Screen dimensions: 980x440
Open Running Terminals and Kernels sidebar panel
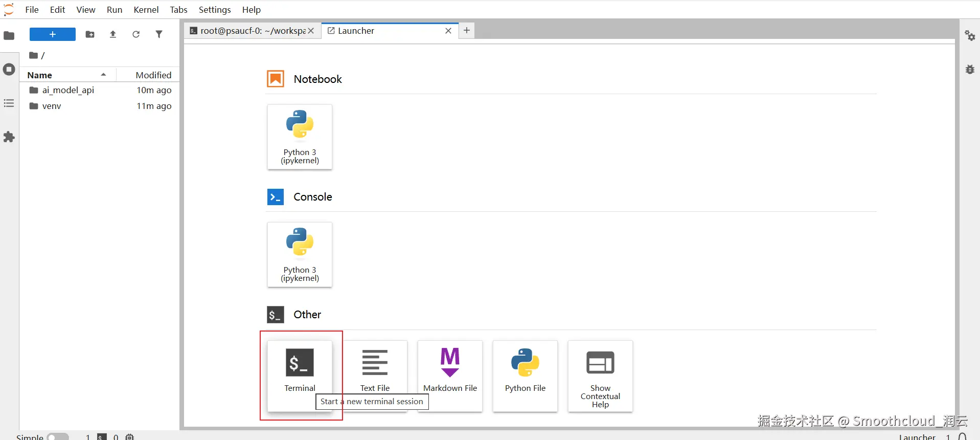[x=9, y=69]
